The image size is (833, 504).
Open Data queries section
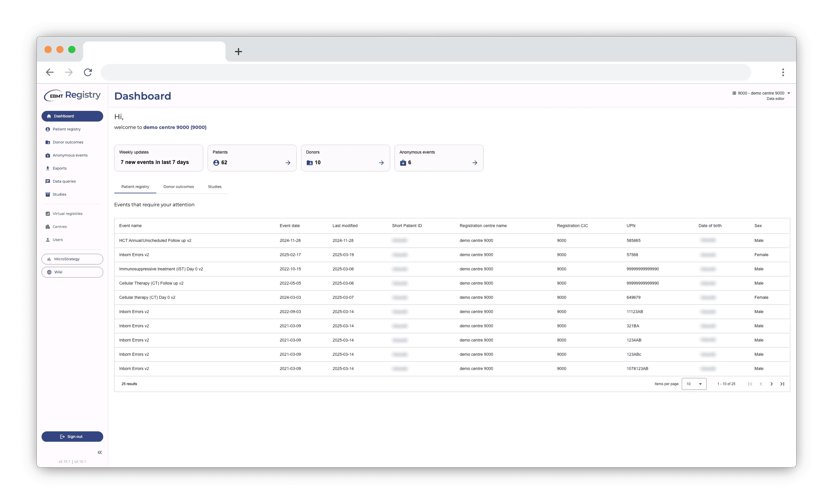pos(64,181)
